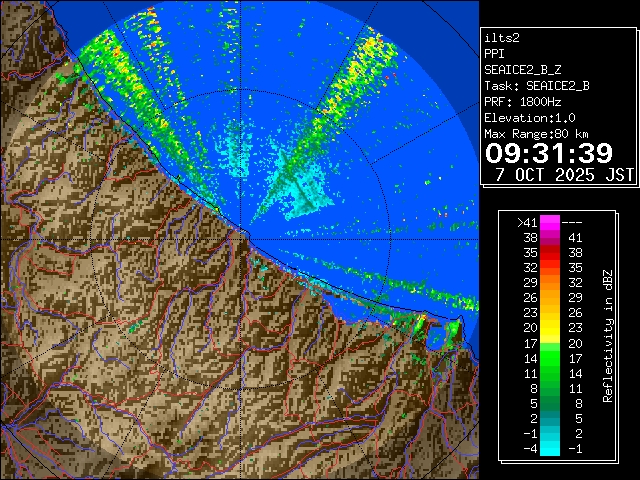Click the Reflectivity in dBZ axis label
Screen dimensions: 640x480
point(607,335)
